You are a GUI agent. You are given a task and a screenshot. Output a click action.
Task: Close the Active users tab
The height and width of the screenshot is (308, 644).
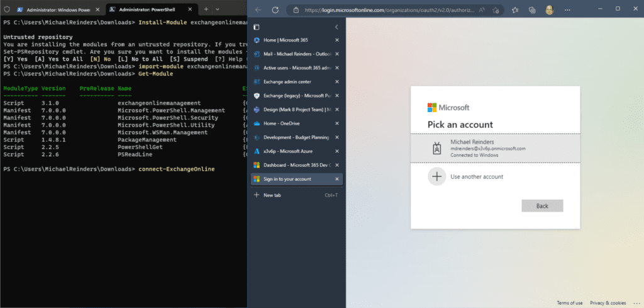pos(337,68)
